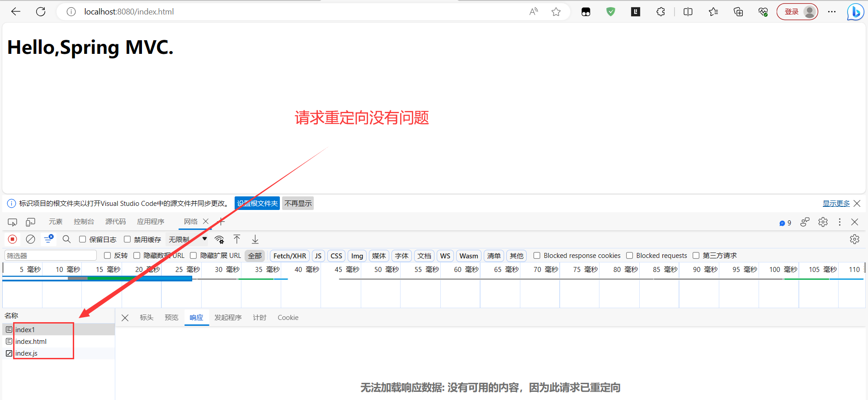The image size is (868, 400).
Task: Open request Headers 标头 tab
Action: click(x=146, y=318)
